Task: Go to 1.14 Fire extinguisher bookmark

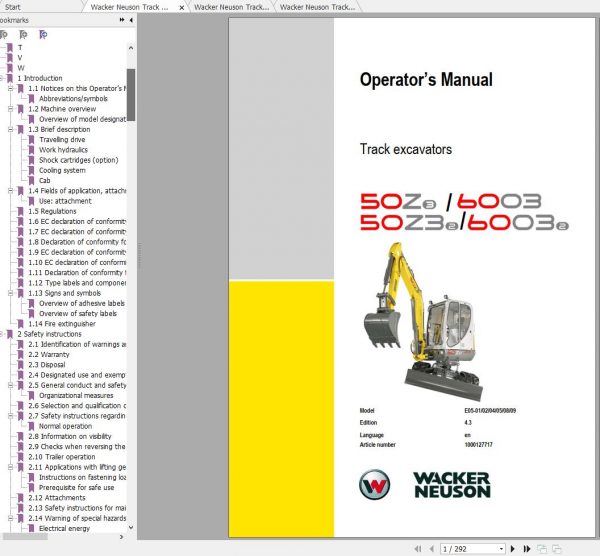Action: (x=62, y=324)
